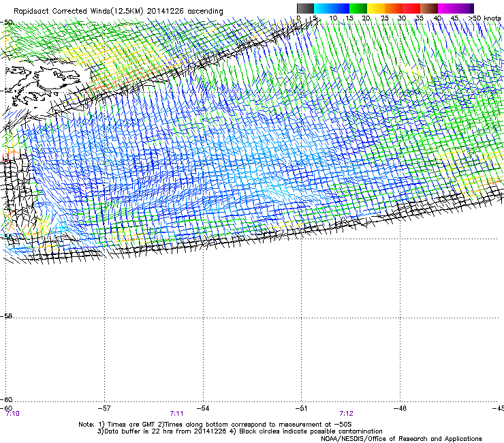Click the magenta 40-45 knots color segment
The width and height of the screenshot is (504, 443).
pyautogui.click(x=447, y=8)
